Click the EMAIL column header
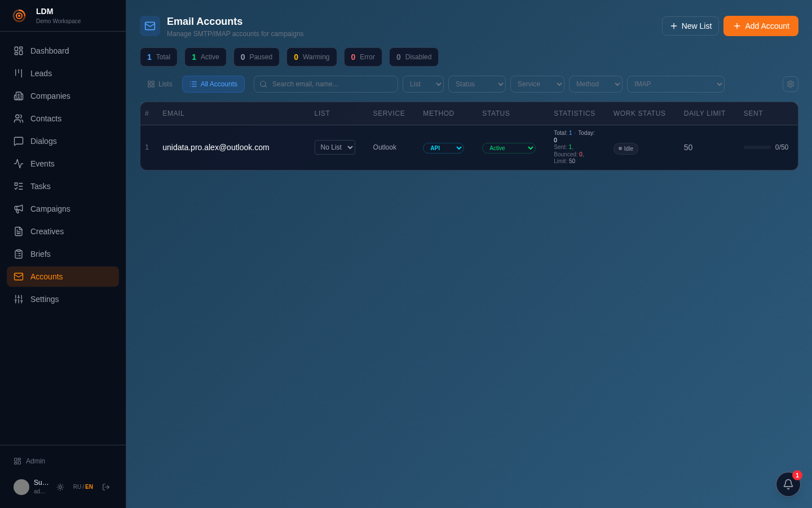The image size is (812, 508). tap(174, 113)
